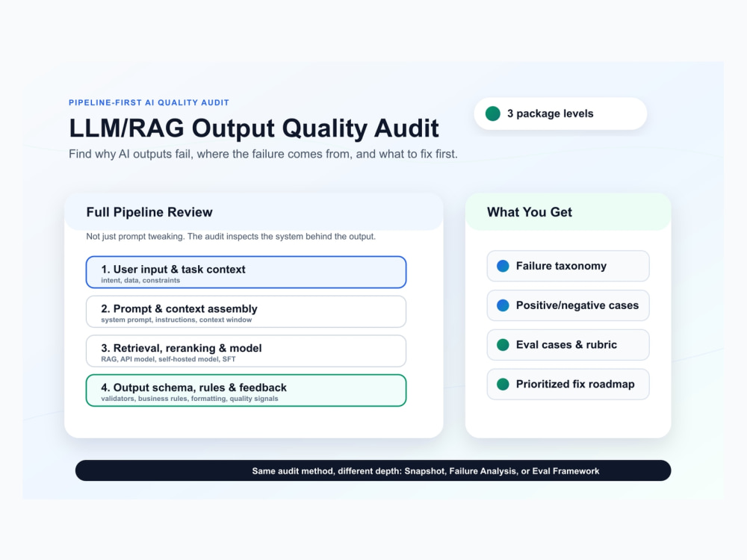The height and width of the screenshot is (560, 747).
Task: Select step 1 User input & task context
Action: coord(246,273)
